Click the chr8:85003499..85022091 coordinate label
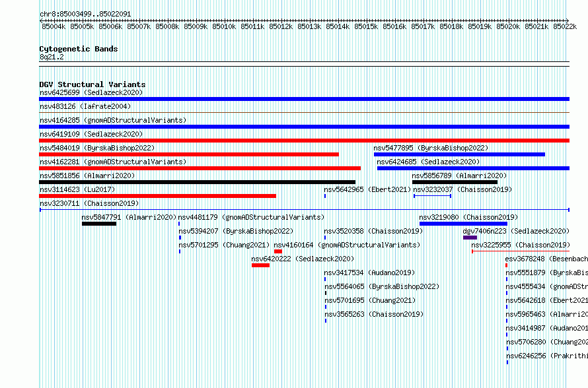Viewport: 588px width, 388px height. pyautogui.click(x=85, y=15)
